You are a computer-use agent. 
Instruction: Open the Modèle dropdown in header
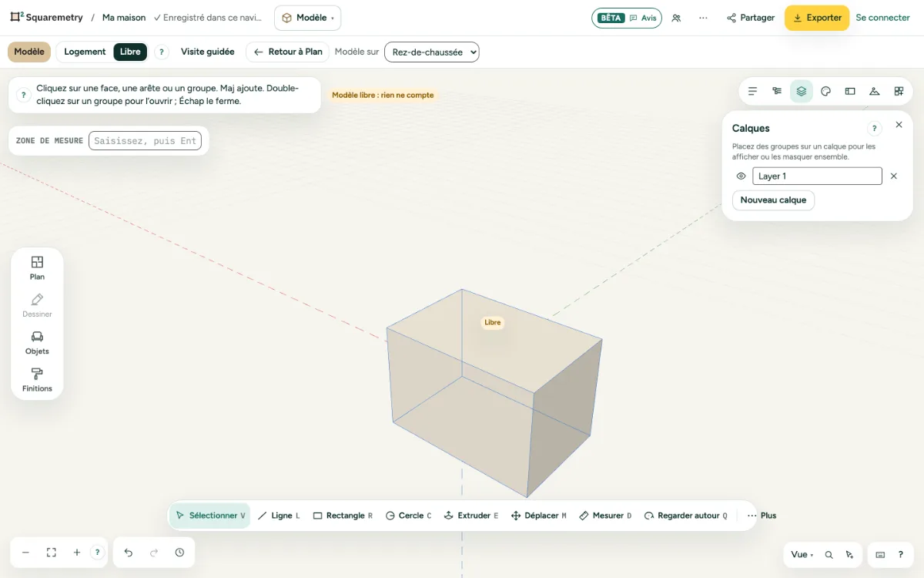pos(307,18)
